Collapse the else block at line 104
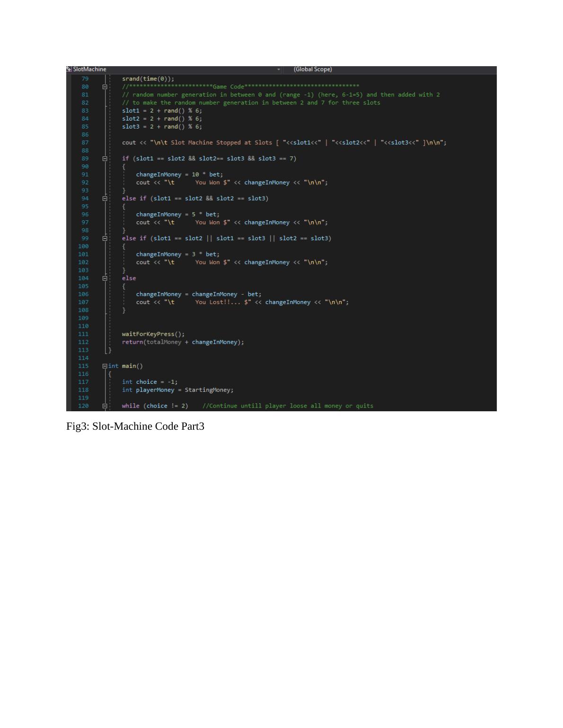 pos(105,278)
